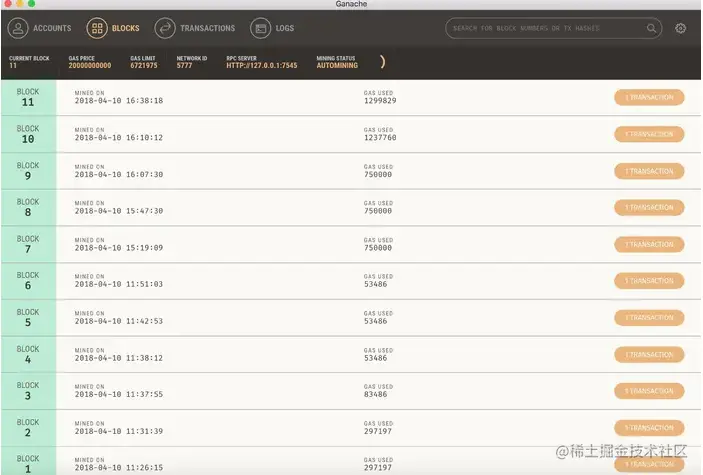Click mined time 2018-04-10 11:37:55
Viewport: 703px width, 475px height.
(119, 394)
